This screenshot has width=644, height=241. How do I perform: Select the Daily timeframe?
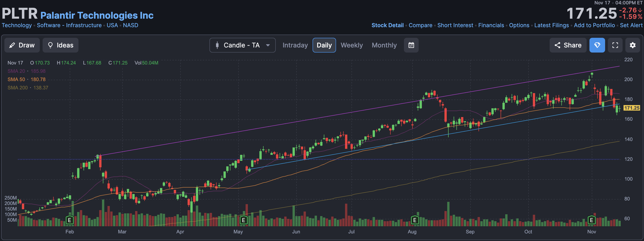[x=324, y=45]
